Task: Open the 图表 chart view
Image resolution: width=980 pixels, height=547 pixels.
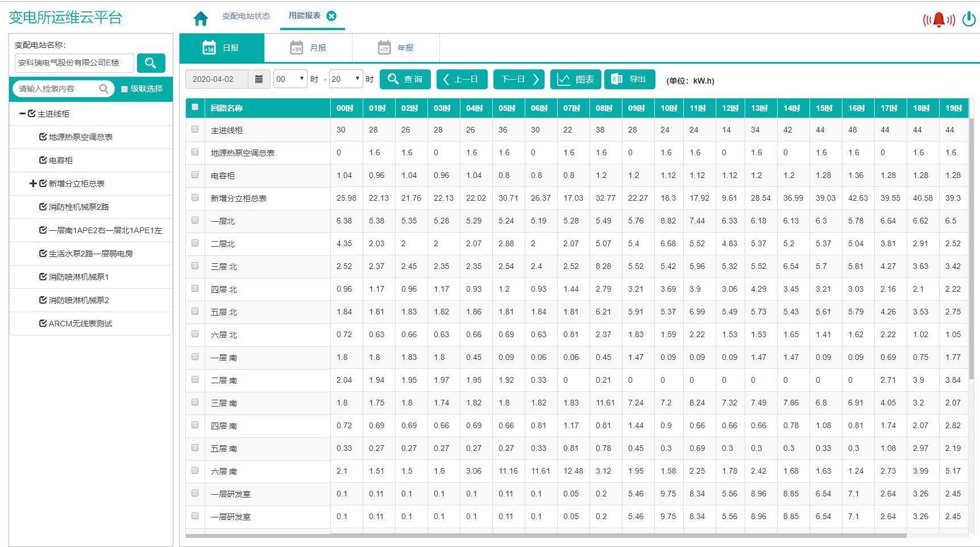Action: (575, 79)
